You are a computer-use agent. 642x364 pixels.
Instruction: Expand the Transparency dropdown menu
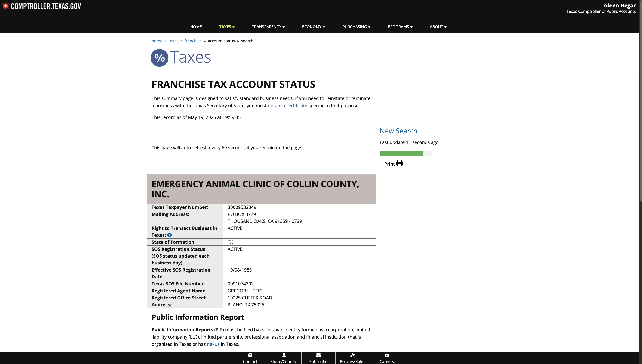click(x=268, y=27)
